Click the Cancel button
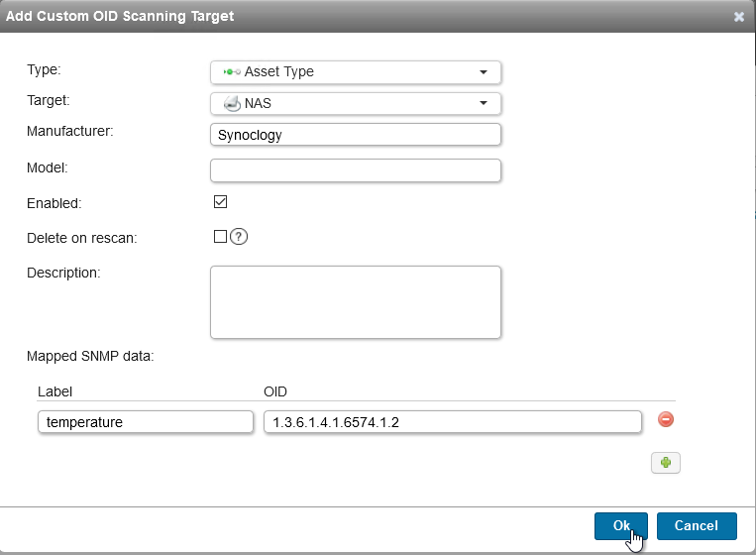Image resolution: width=756 pixels, height=555 pixels. pos(697,525)
